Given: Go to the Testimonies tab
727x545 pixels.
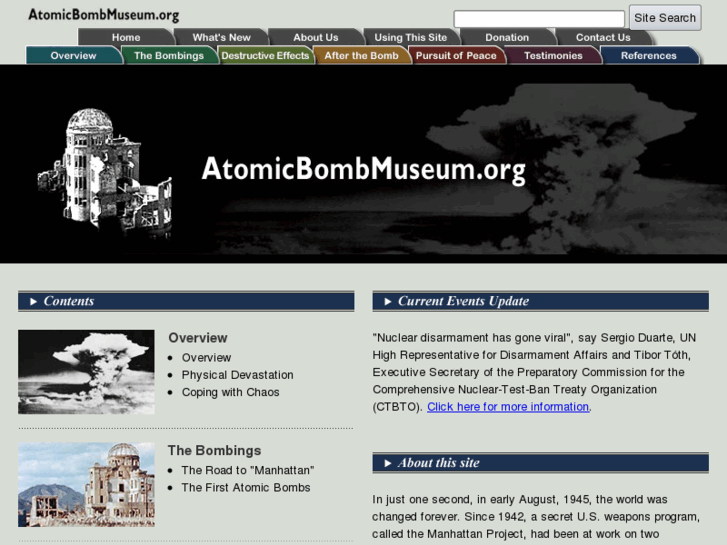Looking at the screenshot, I should [x=553, y=55].
